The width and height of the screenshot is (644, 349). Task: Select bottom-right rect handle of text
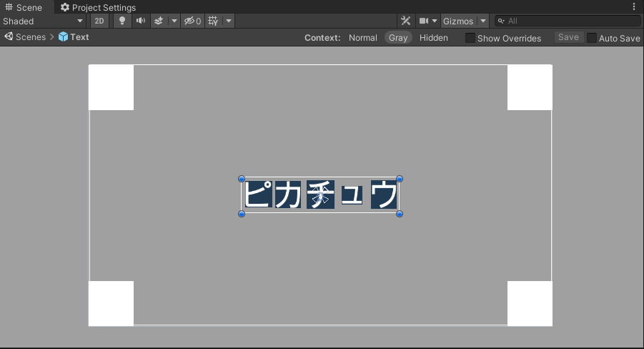click(x=400, y=214)
